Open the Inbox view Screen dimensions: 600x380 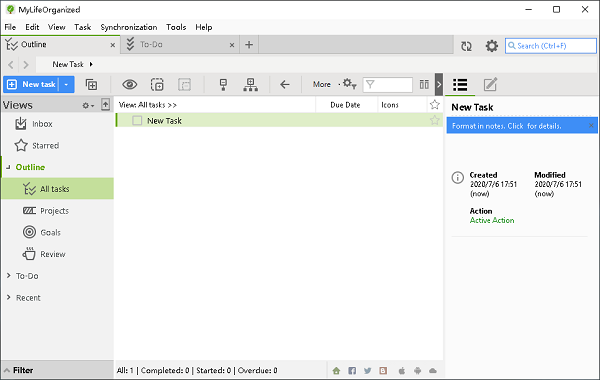(x=57, y=124)
